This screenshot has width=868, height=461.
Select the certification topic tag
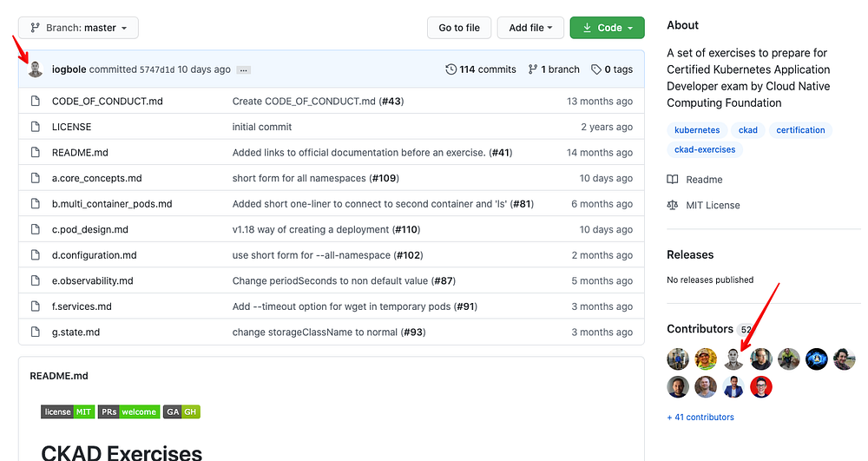pyautogui.click(x=800, y=130)
